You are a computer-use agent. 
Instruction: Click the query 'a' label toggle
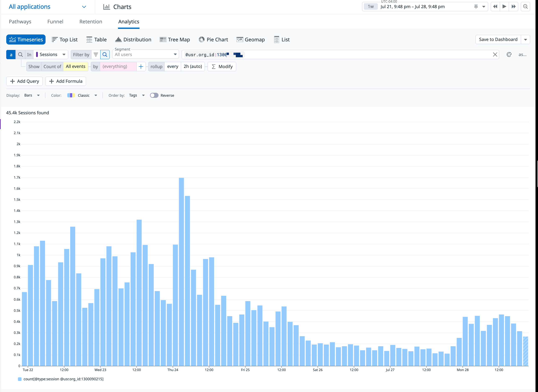[x=11, y=55]
